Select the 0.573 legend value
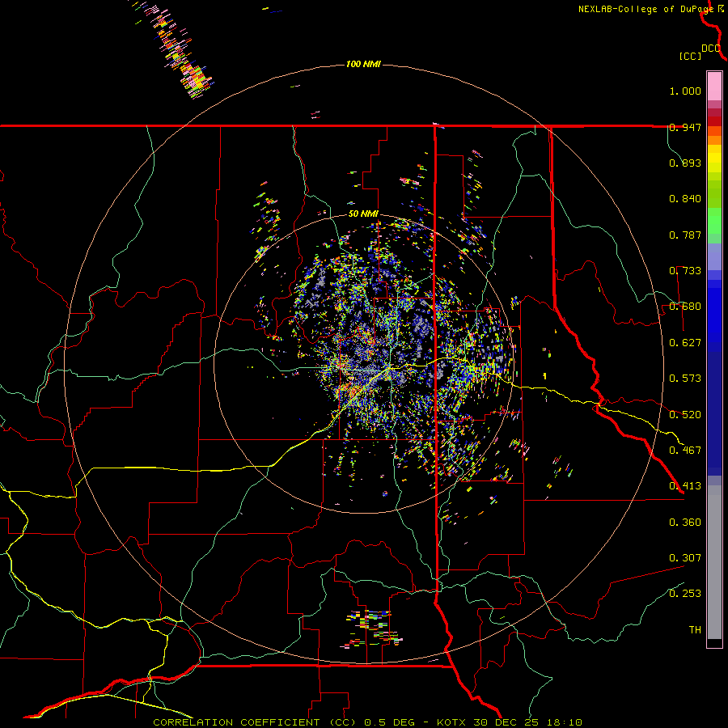The image size is (728, 728). [685, 379]
